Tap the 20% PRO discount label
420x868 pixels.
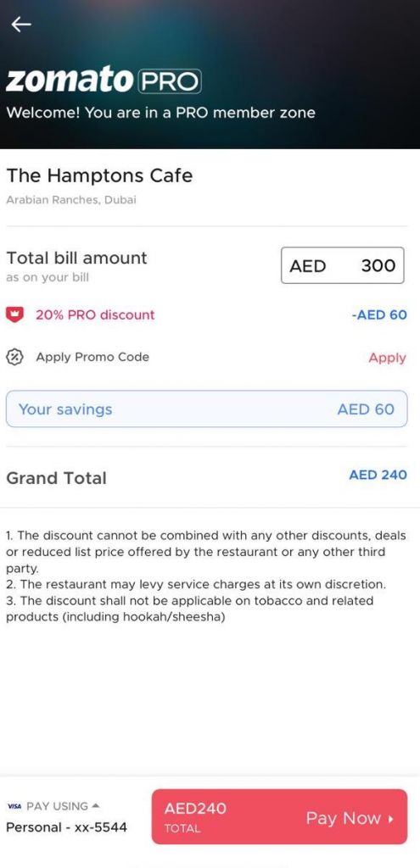coord(95,314)
